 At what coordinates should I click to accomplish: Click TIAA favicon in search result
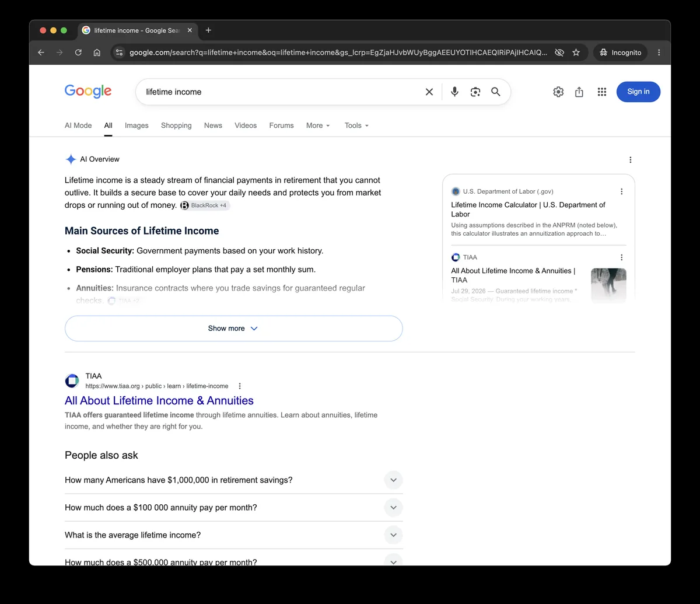[72, 381]
